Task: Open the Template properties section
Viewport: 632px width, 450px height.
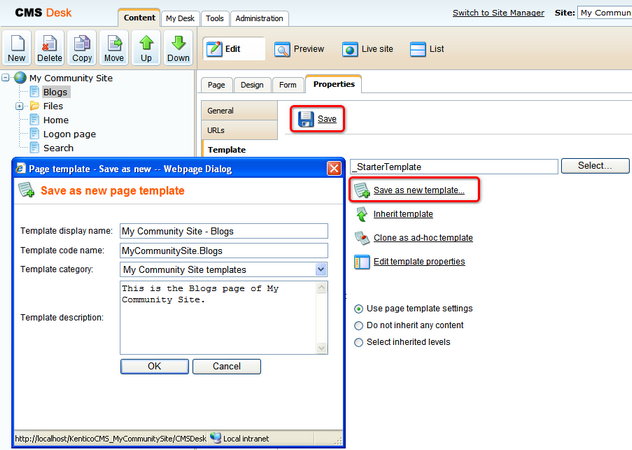Action: tap(239, 150)
